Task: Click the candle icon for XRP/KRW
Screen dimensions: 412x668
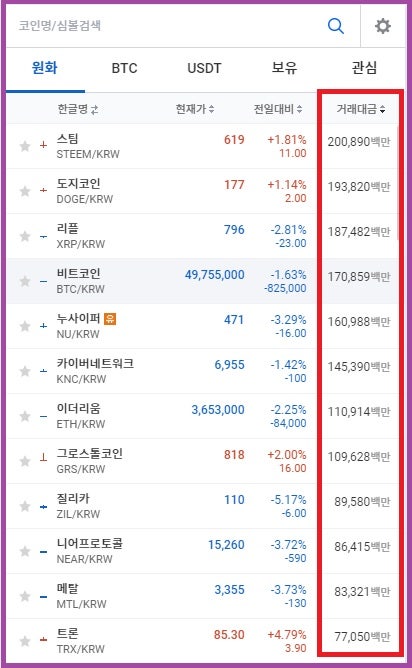Action: [x=43, y=236]
